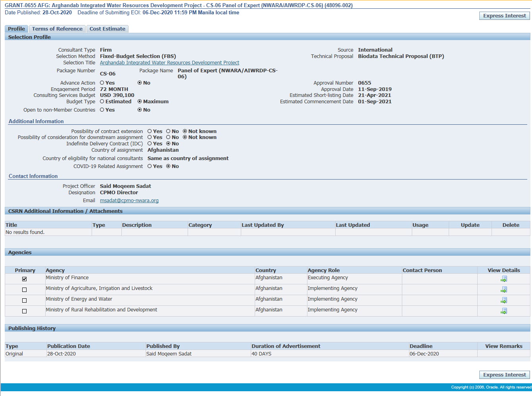
Task: Click 'CPMO Director' designation value
Action: pos(119,192)
